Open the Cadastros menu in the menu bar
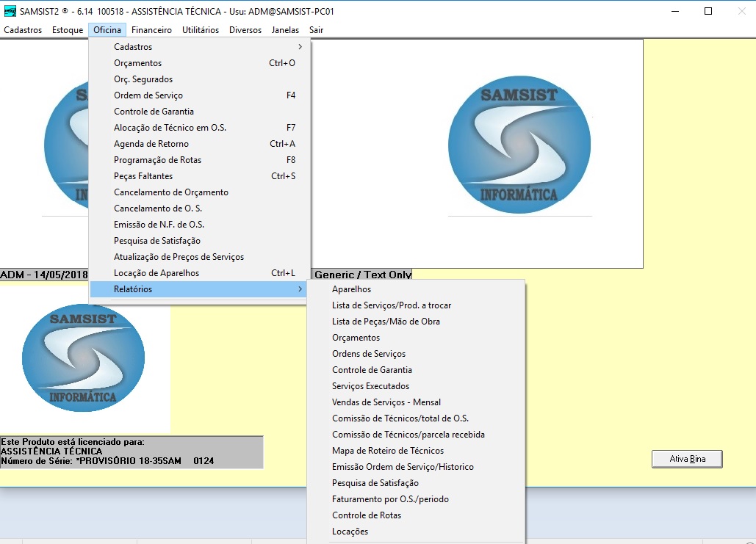The height and width of the screenshot is (544, 756). [x=23, y=30]
